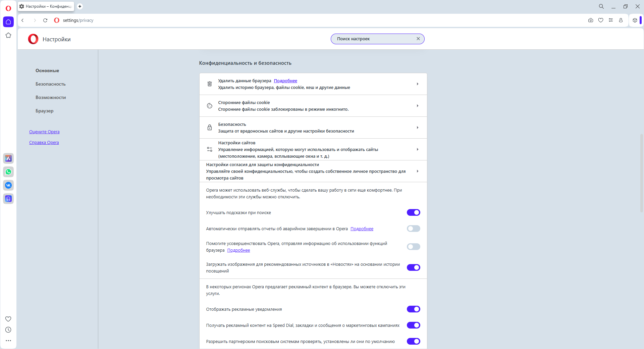The width and height of the screenshot is (644, 349).
Task: Open a new tab with plus button
Action: (80, 6)
